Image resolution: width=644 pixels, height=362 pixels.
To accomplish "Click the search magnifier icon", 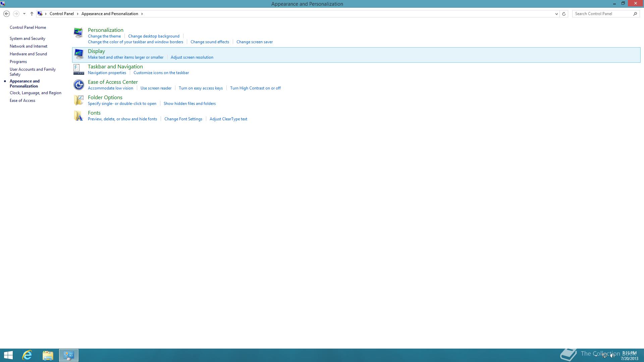I will (635, 14).
